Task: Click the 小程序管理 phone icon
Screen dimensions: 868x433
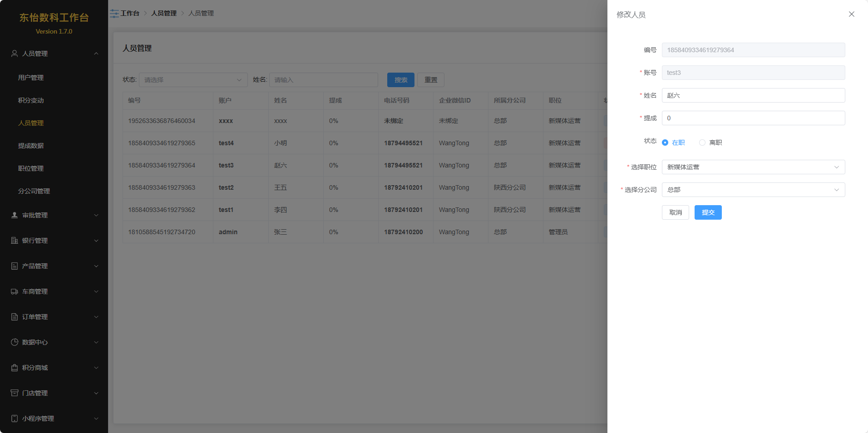Action: click(15, 418)
